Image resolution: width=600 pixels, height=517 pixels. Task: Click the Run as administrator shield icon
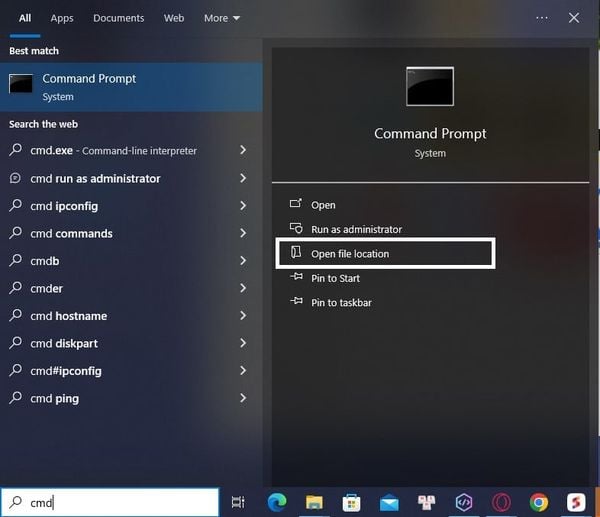296,228
